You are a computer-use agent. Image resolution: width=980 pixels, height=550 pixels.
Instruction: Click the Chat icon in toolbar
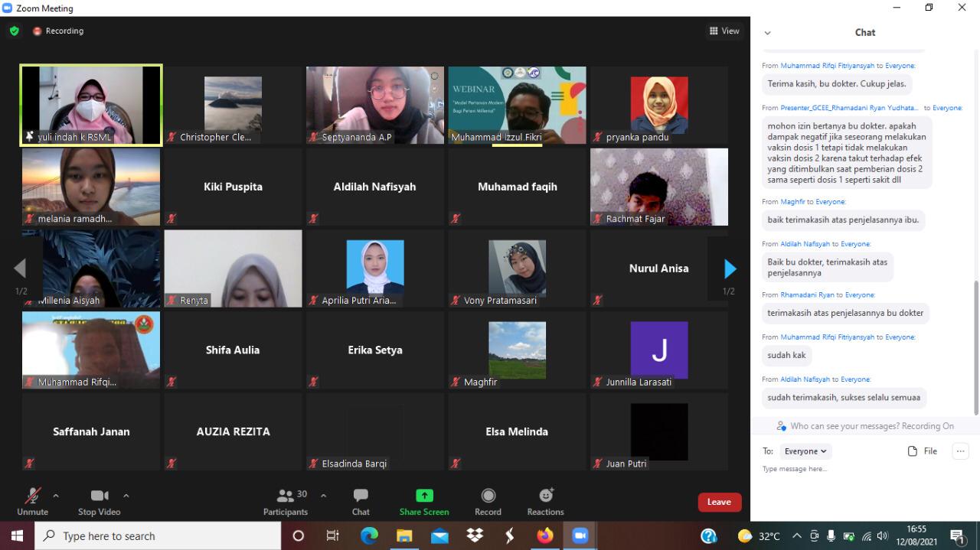361,496
